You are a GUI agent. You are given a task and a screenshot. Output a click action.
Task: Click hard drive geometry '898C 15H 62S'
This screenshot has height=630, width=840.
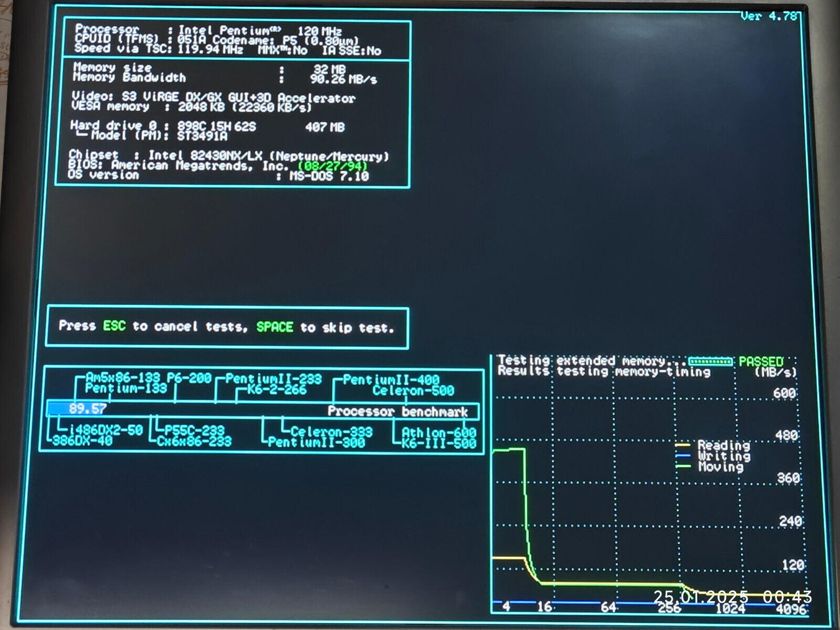coord(216,127)
